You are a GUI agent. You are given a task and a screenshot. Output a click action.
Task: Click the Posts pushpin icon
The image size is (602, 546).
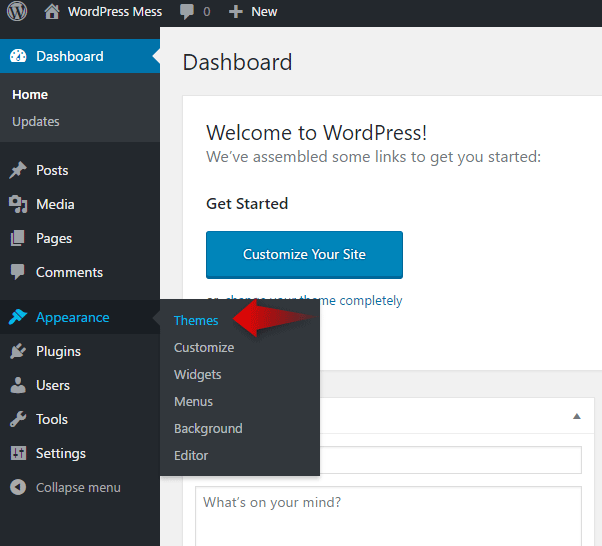pyautogui.click(x=18, y=171)
